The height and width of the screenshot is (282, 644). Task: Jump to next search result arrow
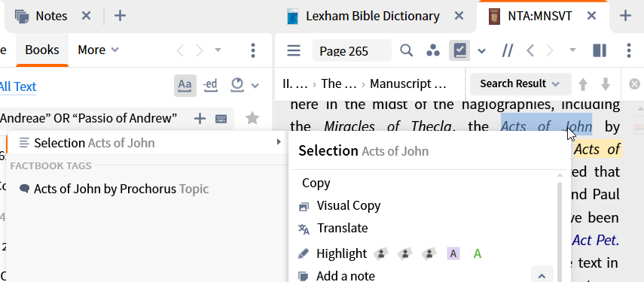[x=606, y=84]
